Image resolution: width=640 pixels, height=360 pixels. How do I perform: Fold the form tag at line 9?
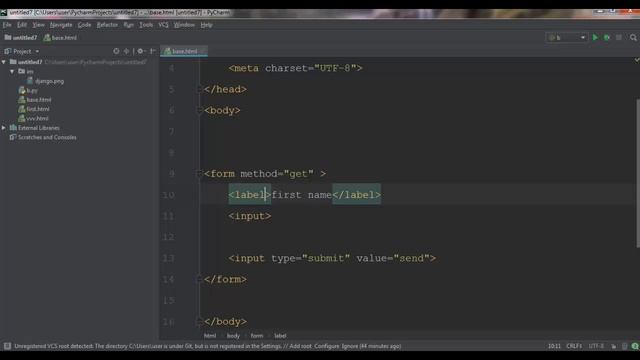[199, 174]
